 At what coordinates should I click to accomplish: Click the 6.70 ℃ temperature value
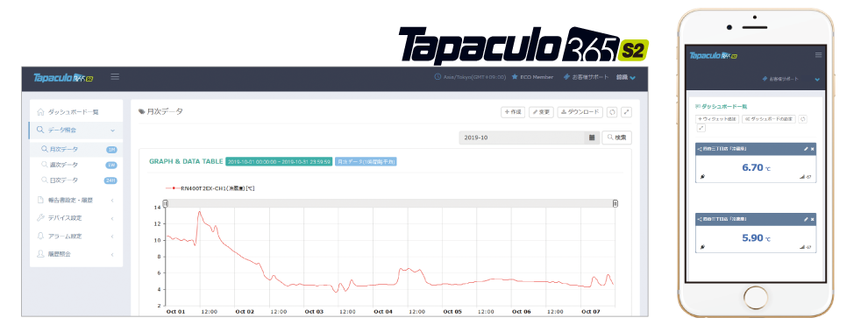(x=756, y=167)
